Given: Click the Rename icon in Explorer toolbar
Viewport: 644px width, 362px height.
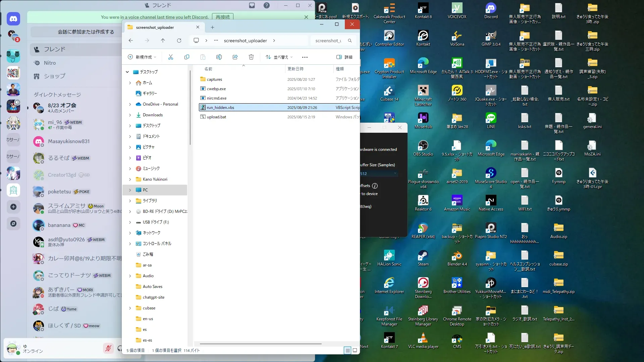Looking at the screenshot, I should 219,57.
